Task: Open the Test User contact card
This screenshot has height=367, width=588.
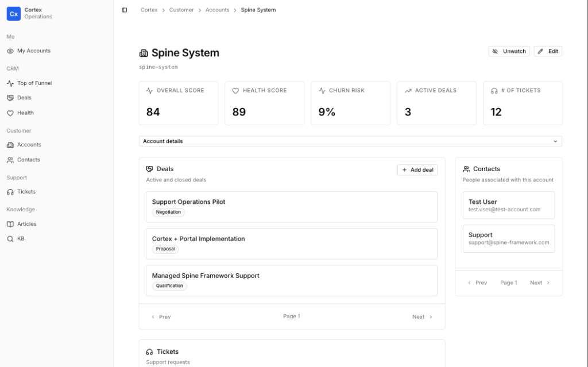Action: [x=509, y=205]
